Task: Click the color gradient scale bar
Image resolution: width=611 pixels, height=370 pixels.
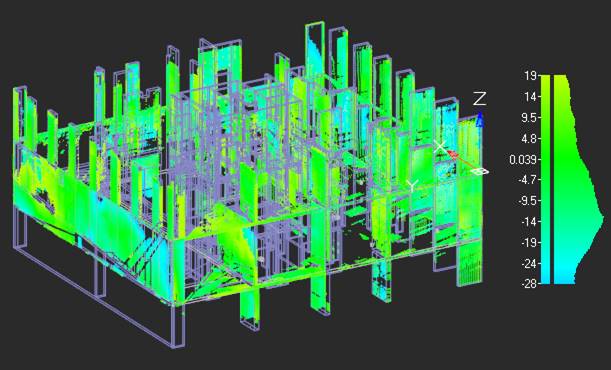Action: [x=545, y=179]
